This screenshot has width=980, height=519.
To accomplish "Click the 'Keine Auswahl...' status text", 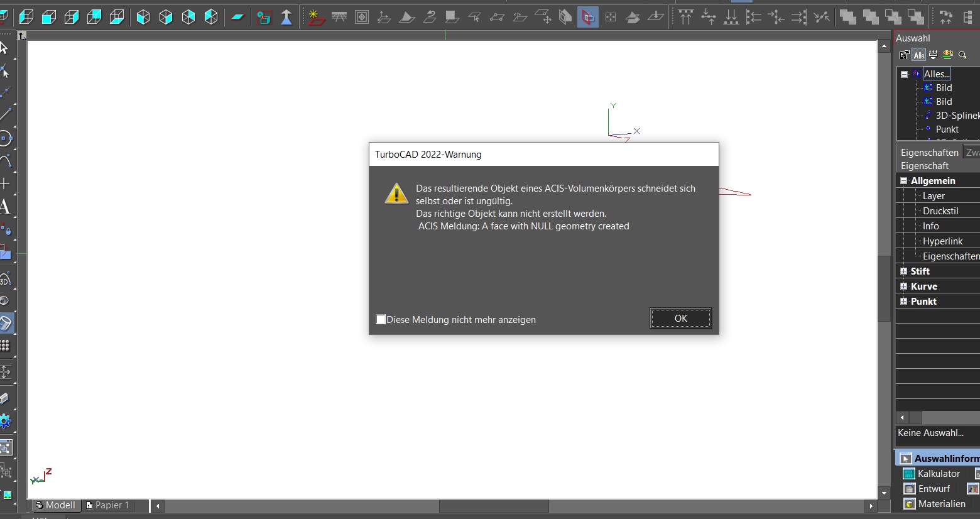I will pyautogui.click(x=930, y=433).
